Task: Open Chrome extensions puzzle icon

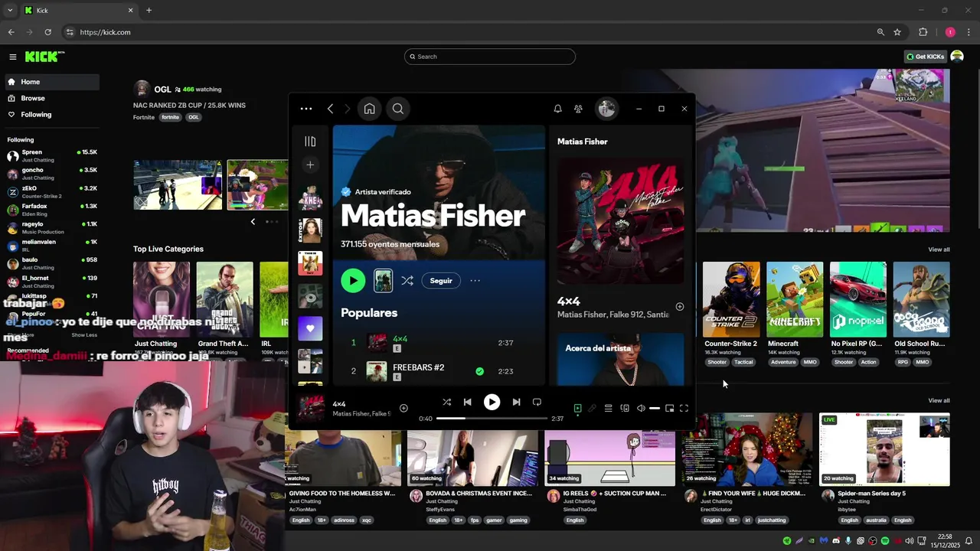Action: pyautogui.click(x=923, y=32)
